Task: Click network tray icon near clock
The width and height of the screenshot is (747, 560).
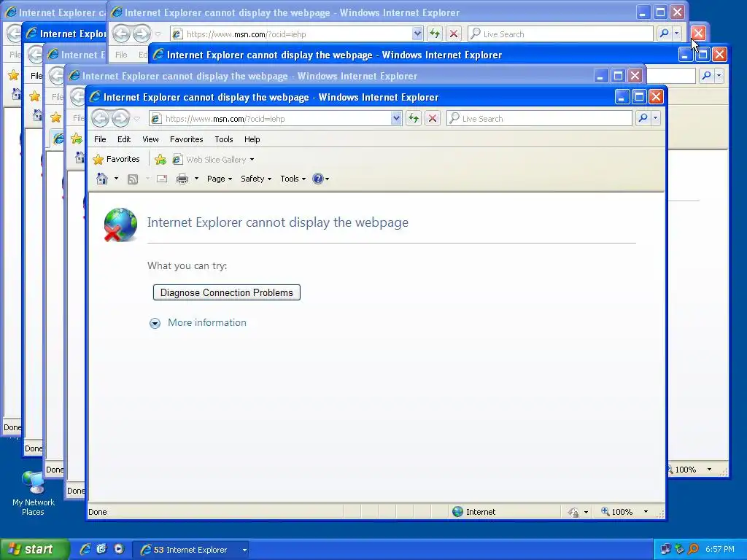Action: [665, 549]
